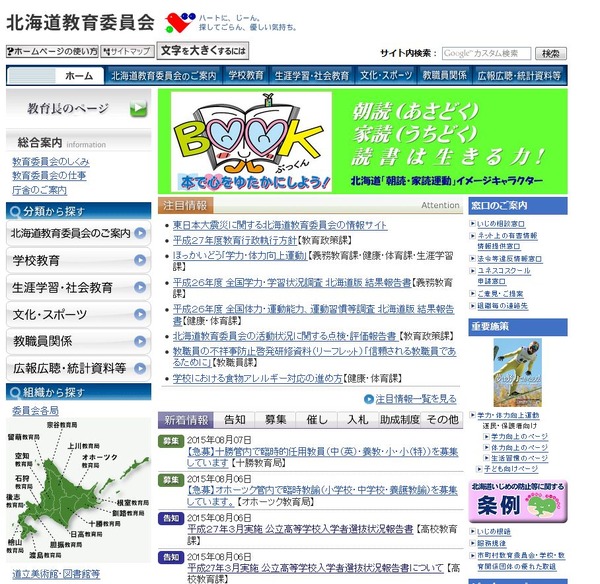Open ユネスコスクール 申請窓口 link
This screenshot has height=584, width=600.
pyautogui.click(x=504, y=276)
